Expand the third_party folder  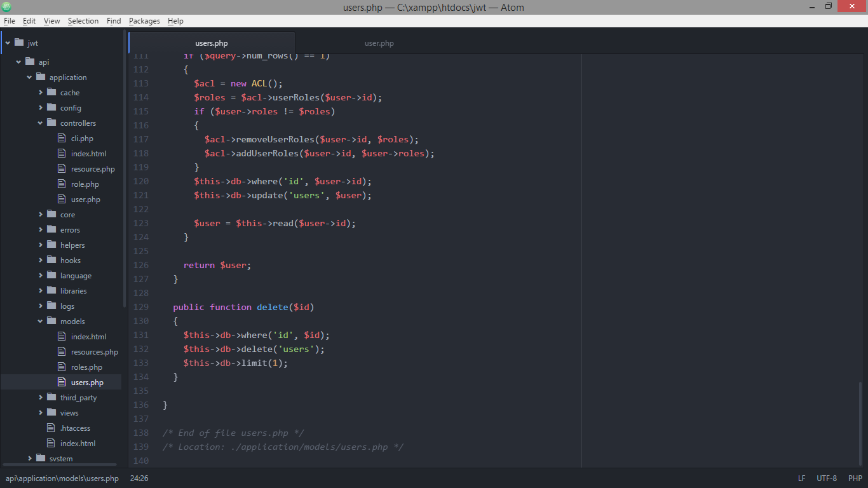tap(40, 397)
